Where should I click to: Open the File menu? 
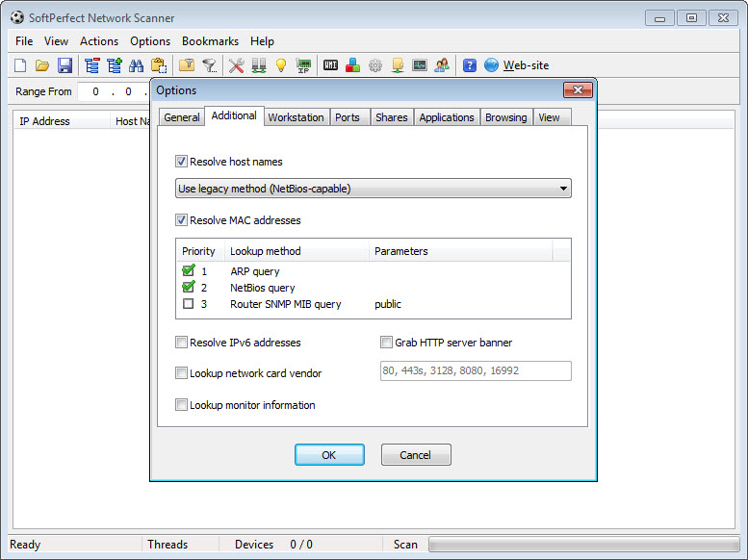[24, 41]
